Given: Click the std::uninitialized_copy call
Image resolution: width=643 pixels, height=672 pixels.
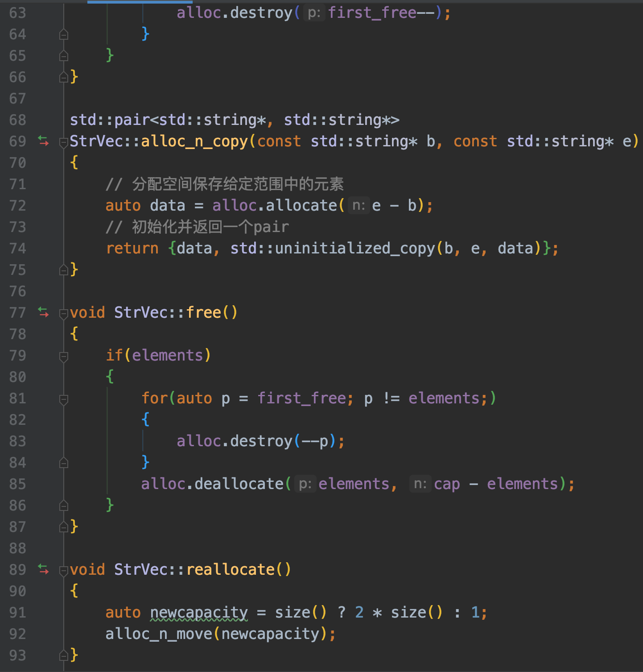Looking at the screenshot, I should (x=333, y=248).
